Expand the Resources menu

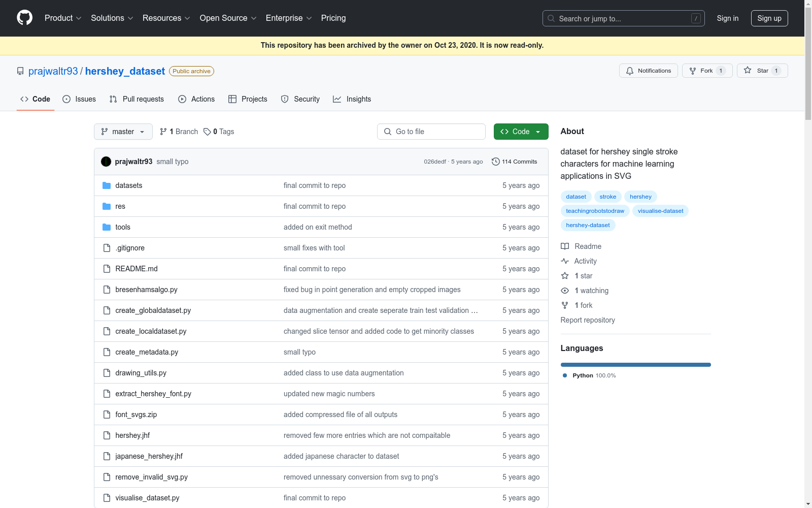coord(166,18)
